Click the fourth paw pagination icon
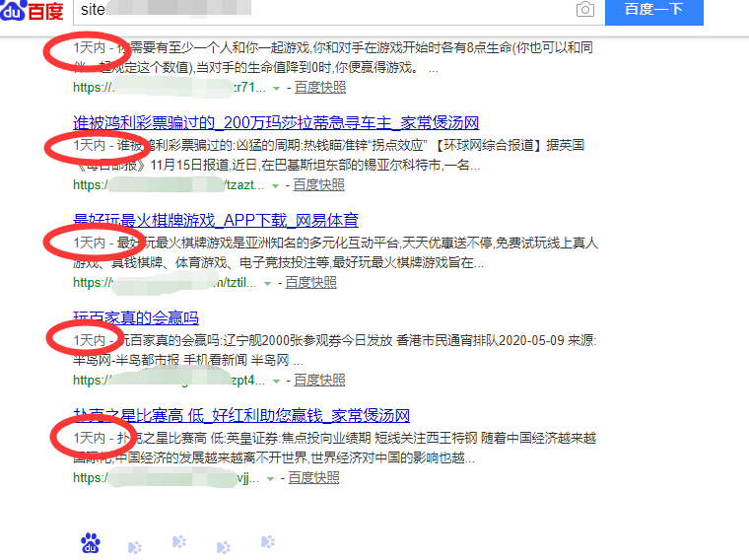Image resolution: width=749 pixels, height=560 pixels. tap(224, 546)
